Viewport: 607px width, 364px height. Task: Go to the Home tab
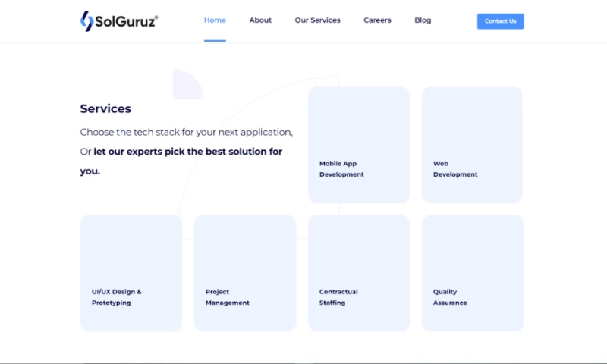coord(215,20)
